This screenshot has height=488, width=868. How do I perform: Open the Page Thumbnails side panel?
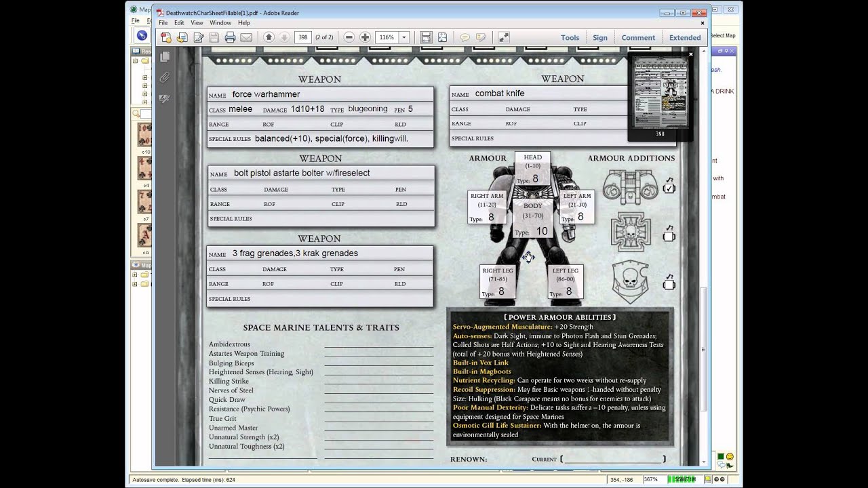[164, 58]
